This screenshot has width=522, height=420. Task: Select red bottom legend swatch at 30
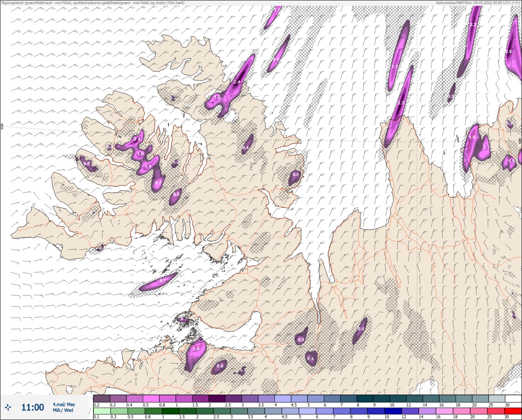pos(513,411)
